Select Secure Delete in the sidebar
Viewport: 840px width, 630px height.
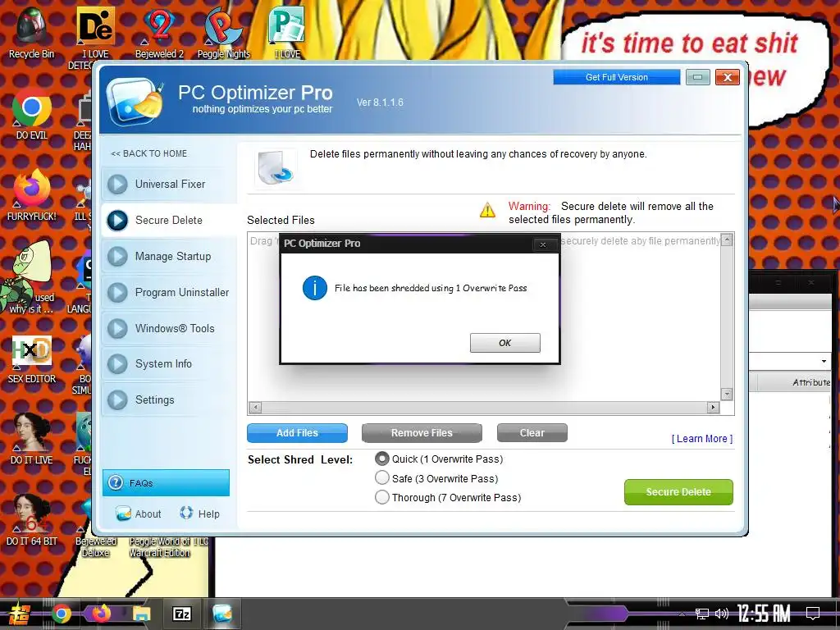point(169,220)
